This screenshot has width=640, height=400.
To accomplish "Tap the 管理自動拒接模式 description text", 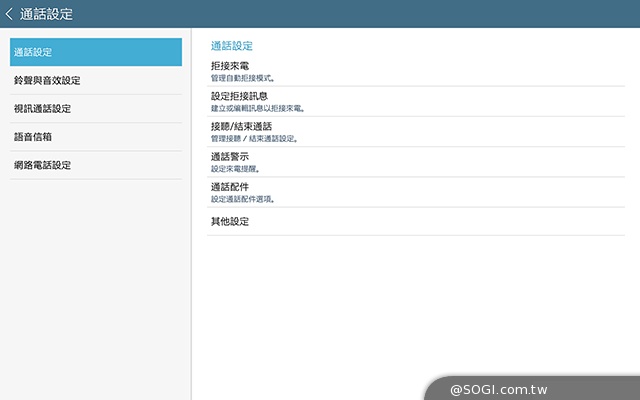I will click(x=243, y=77).
